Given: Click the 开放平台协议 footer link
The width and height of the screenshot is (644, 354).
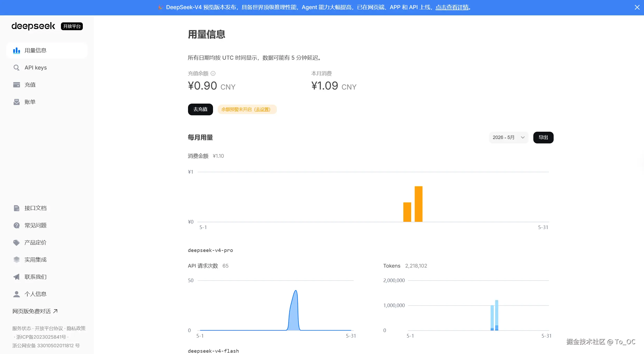Looking at the screenshot, I should tap(49, 328).
